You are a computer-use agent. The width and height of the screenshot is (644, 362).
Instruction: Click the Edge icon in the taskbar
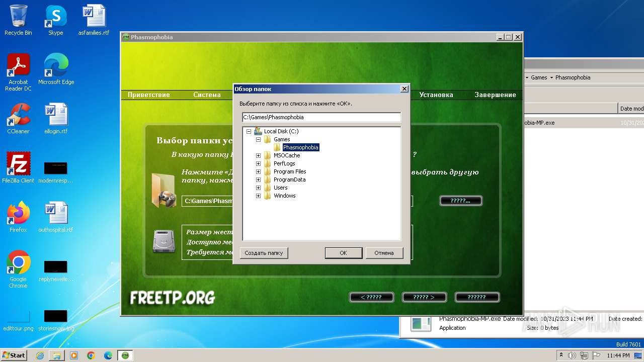click(x=108, y=355)
